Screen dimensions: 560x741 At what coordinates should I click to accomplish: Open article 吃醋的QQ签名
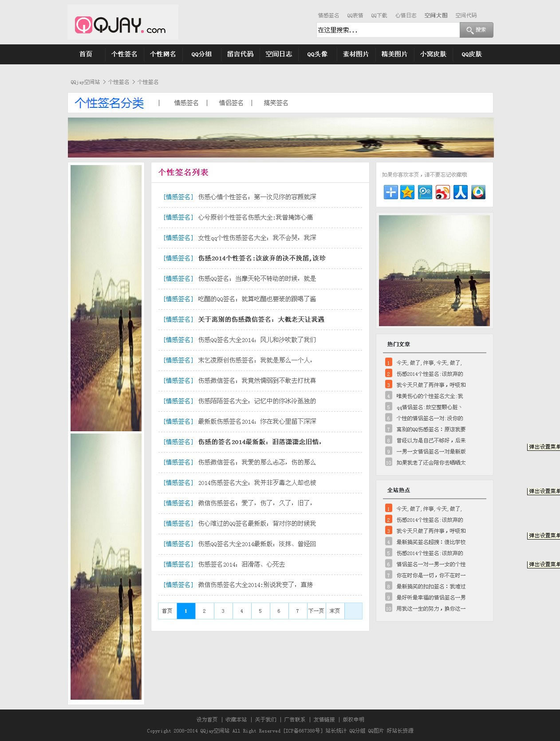point(257,299)
